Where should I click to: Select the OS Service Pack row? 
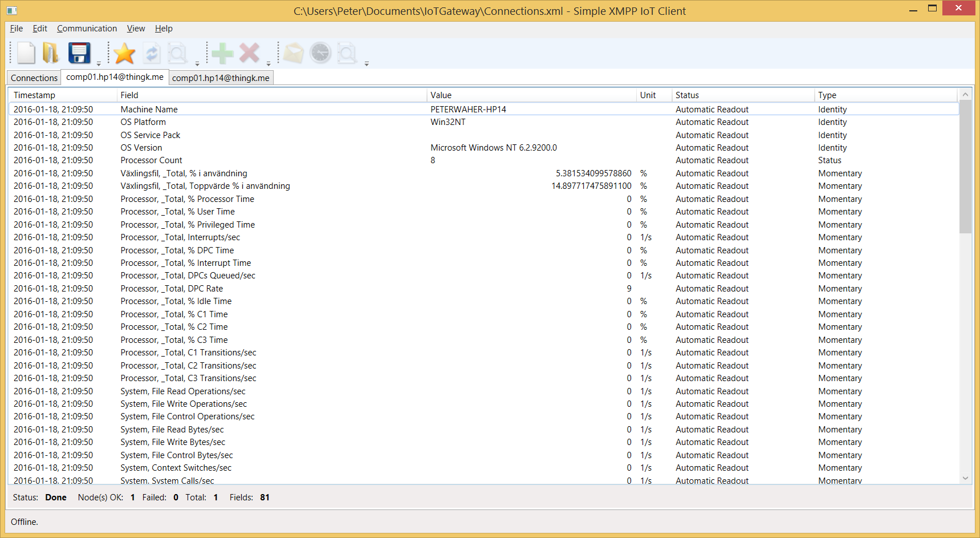483,135
